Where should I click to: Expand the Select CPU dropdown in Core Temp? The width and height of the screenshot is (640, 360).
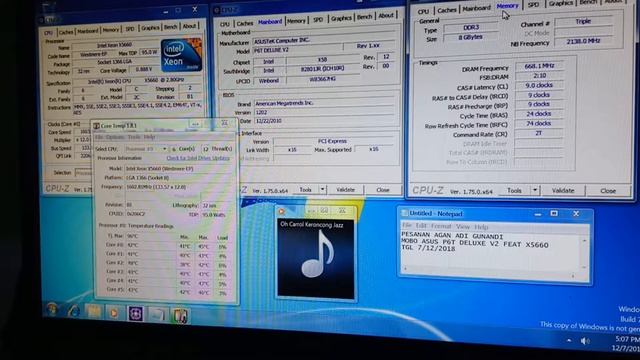(164, 149)
